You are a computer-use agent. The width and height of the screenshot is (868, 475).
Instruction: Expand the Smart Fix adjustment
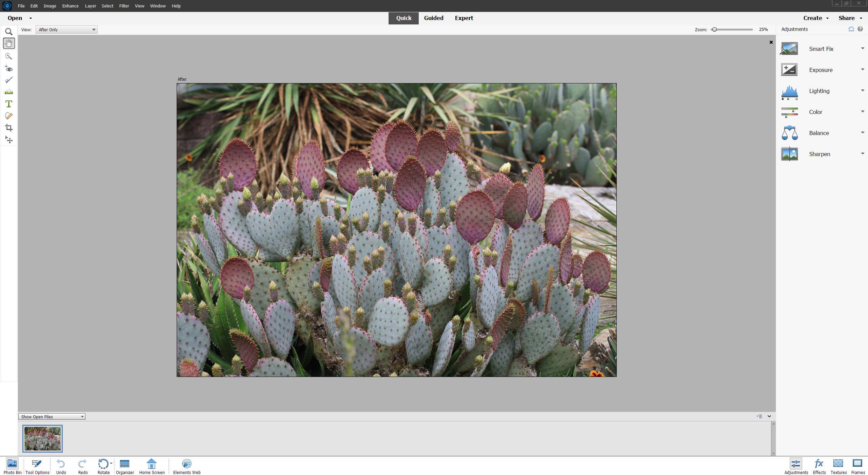pyautogui.click(x=862, y=49)
